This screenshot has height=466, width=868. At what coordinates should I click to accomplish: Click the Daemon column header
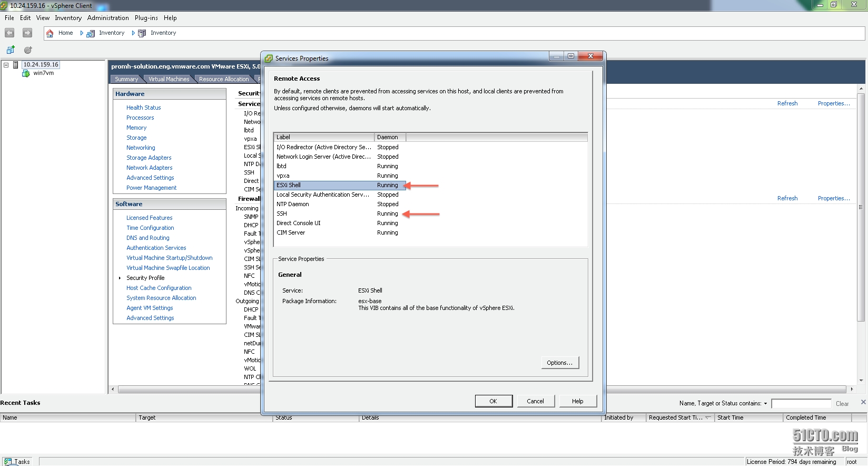tap(390, 137)
